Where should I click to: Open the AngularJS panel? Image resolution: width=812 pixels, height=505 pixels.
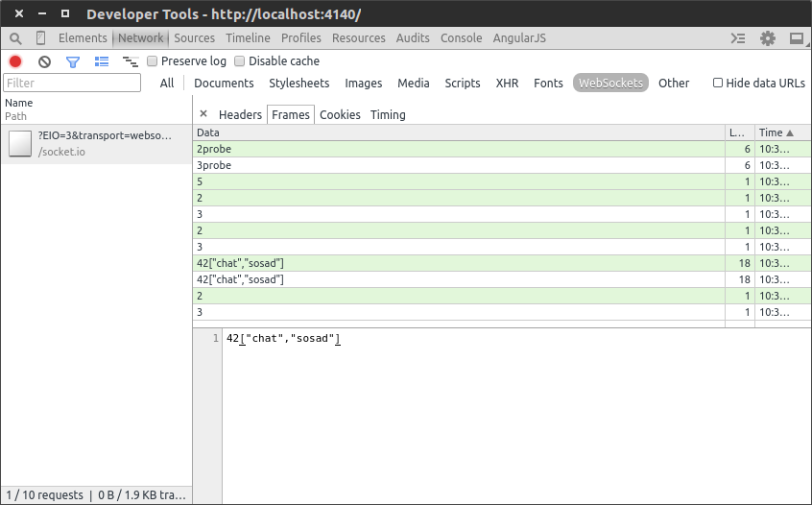519,38
